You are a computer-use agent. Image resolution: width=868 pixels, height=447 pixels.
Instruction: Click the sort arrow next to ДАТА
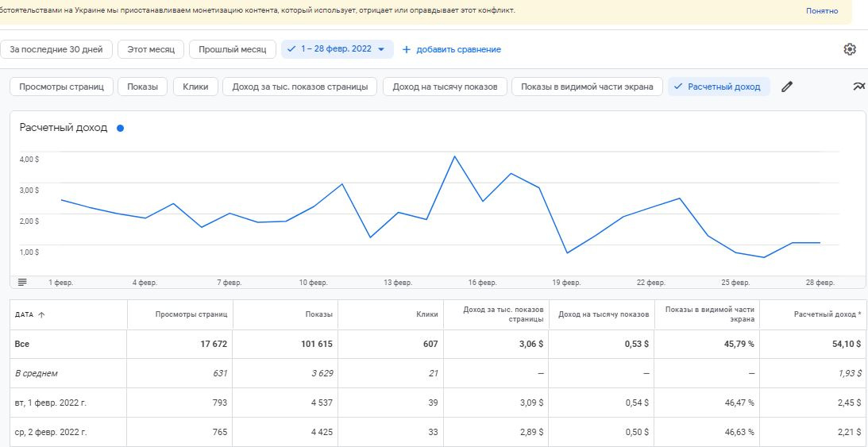pyautogui.click(x=41, y=314)
